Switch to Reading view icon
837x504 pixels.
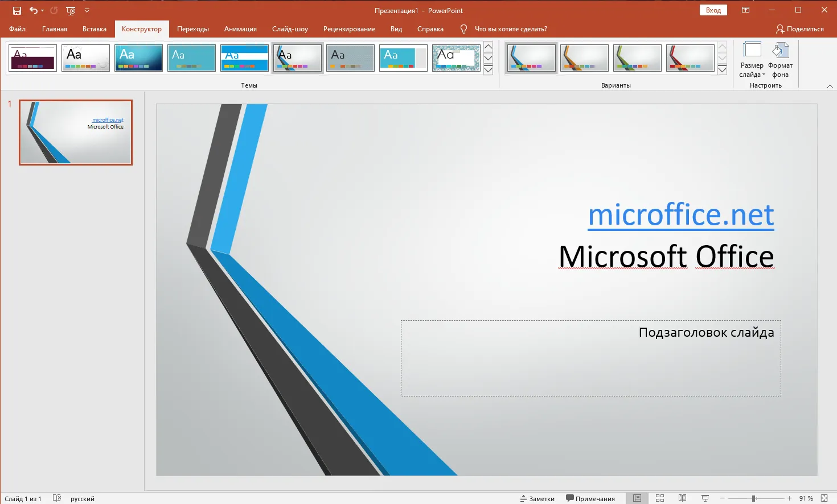click(x=682, y=498)
